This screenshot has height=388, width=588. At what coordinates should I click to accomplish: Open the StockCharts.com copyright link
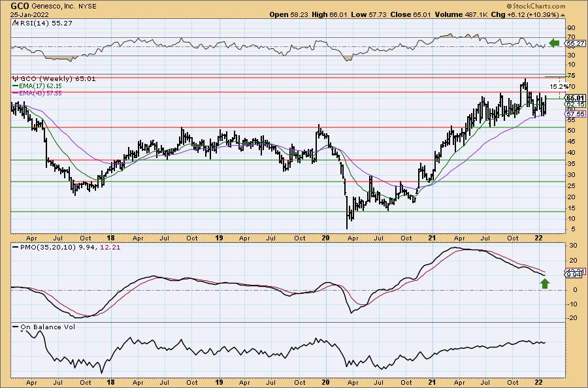(536, 6)
